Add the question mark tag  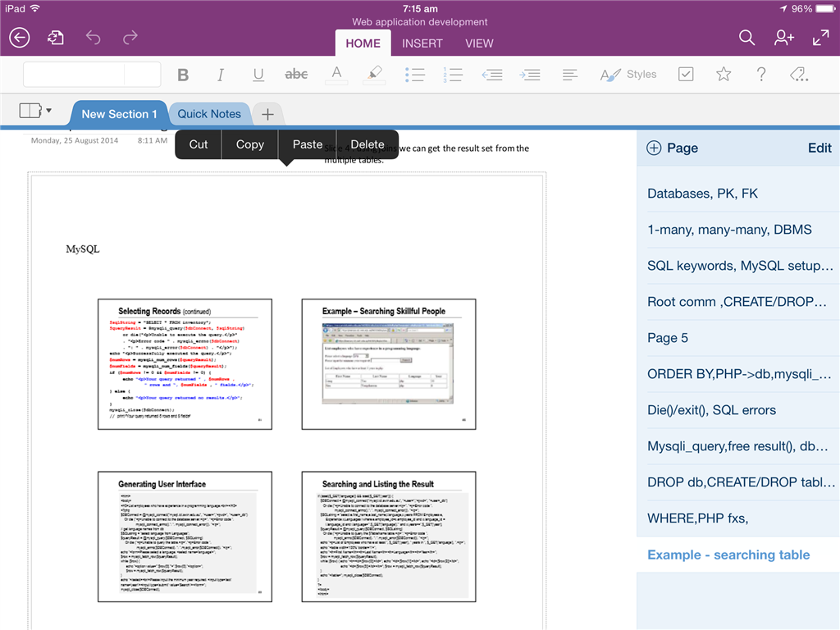click(761, 74)
